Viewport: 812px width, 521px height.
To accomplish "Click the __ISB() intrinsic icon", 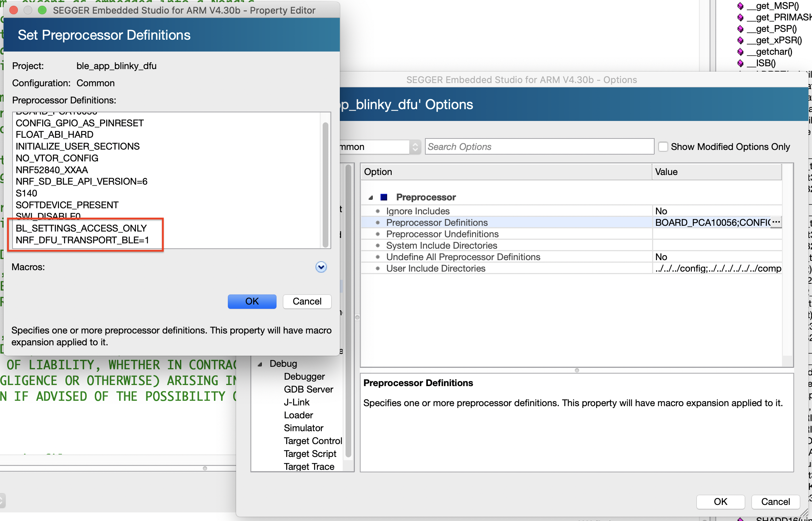I will (x=740, y=63).
